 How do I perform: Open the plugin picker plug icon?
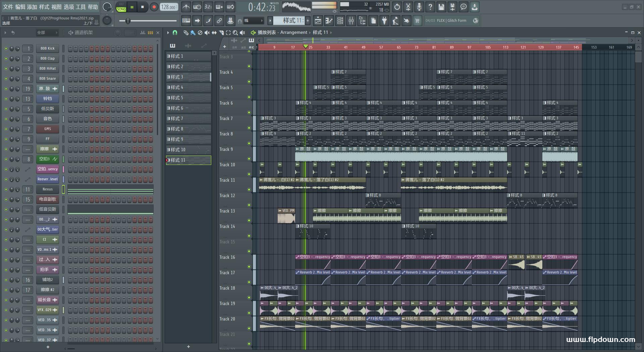[x=384, y=21]
